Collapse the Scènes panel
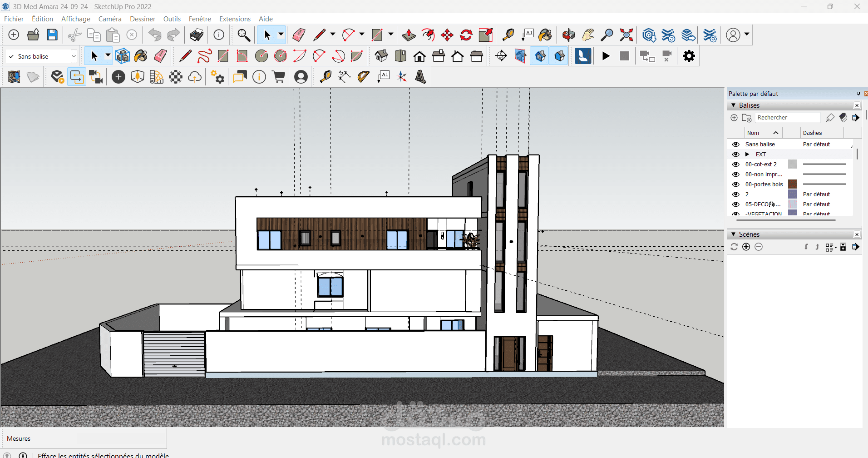868x458 pixels. (x=733, y=234)
